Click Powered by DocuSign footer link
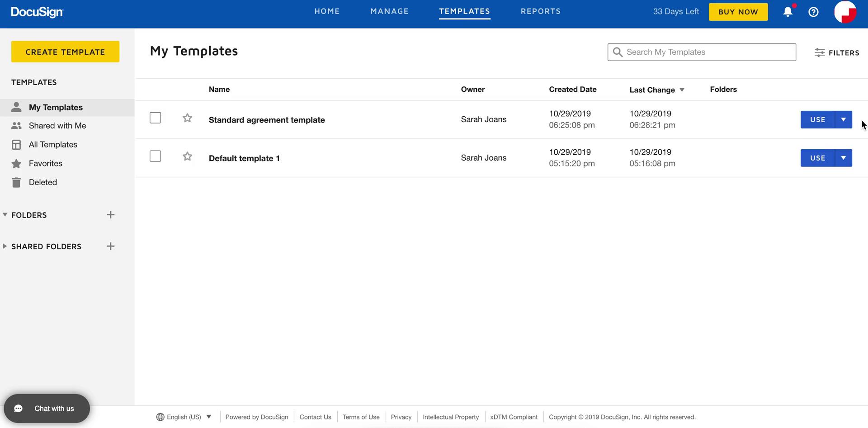 point(256,417)
